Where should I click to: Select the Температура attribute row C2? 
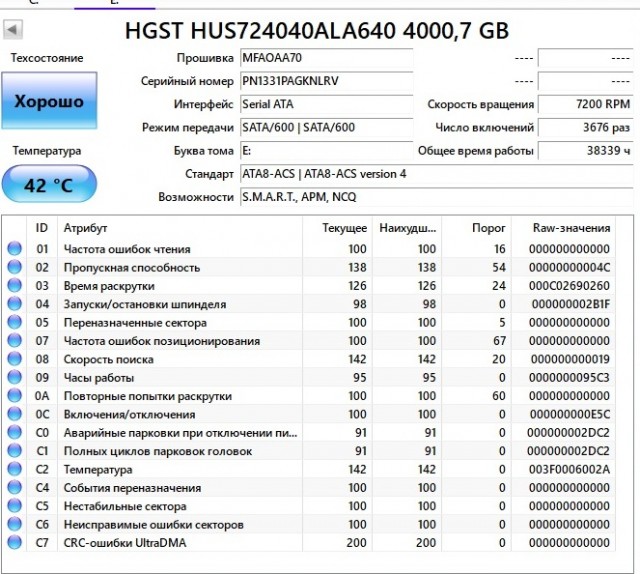(x=309, y=469)
